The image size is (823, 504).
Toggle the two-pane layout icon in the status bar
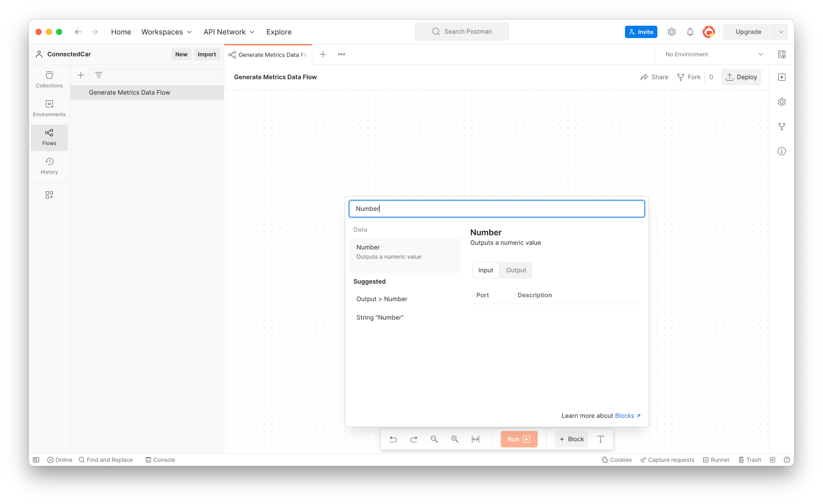(x=773, y=460)
